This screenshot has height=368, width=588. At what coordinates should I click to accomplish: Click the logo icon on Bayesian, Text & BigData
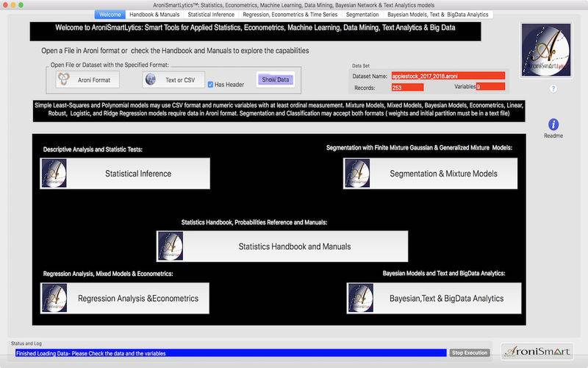[361, 298]
